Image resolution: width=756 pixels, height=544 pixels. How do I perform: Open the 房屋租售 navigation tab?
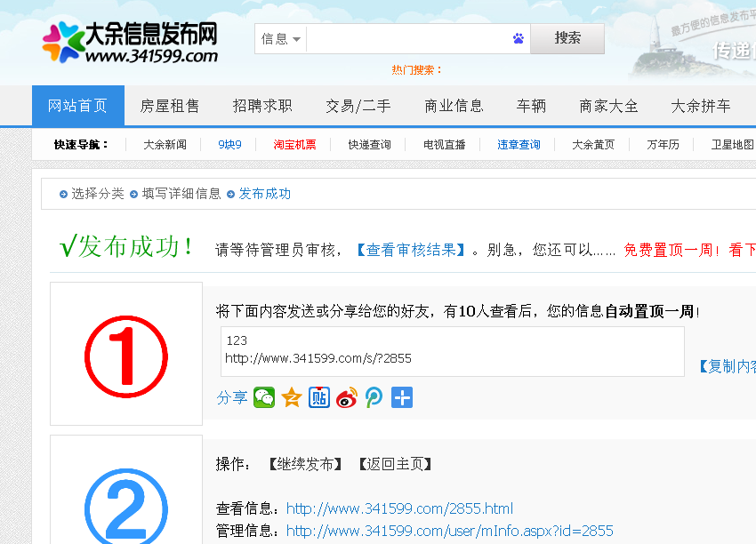170,106
